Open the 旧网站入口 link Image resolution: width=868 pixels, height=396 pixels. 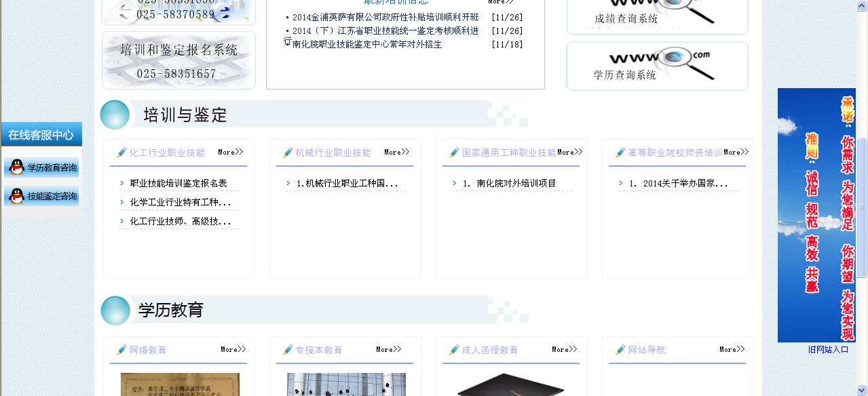tap(828, 350)
